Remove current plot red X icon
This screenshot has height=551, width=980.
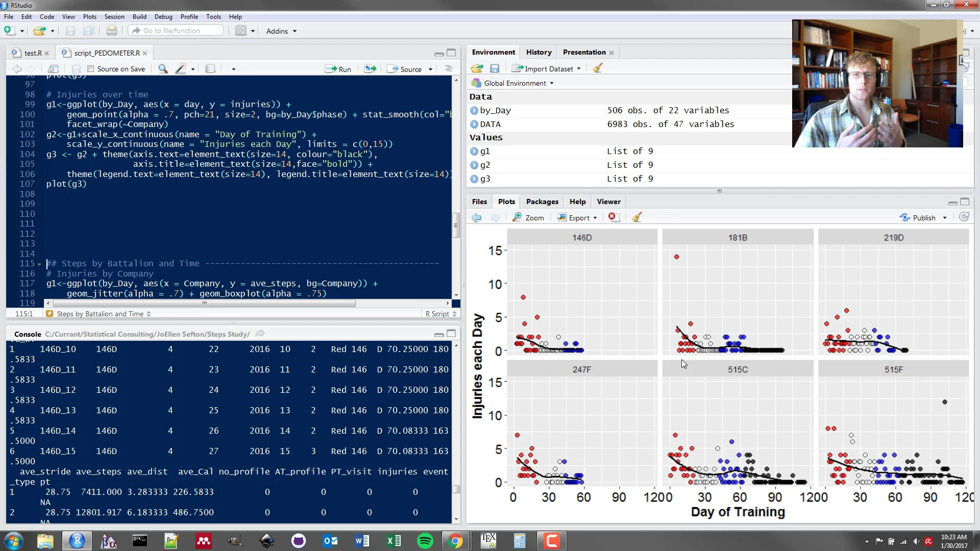tap(613, 217)
